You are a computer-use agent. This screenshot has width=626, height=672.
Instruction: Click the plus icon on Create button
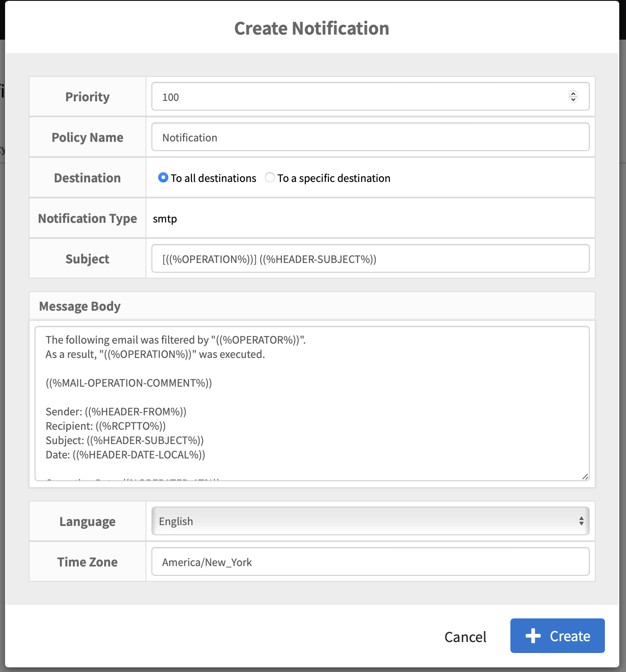533,636
